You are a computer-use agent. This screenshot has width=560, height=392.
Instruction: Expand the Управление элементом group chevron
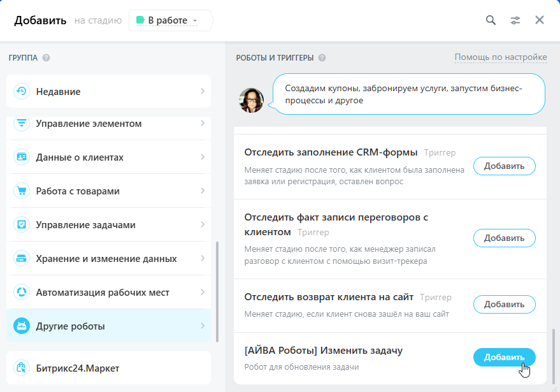click(x=203, y=123)
